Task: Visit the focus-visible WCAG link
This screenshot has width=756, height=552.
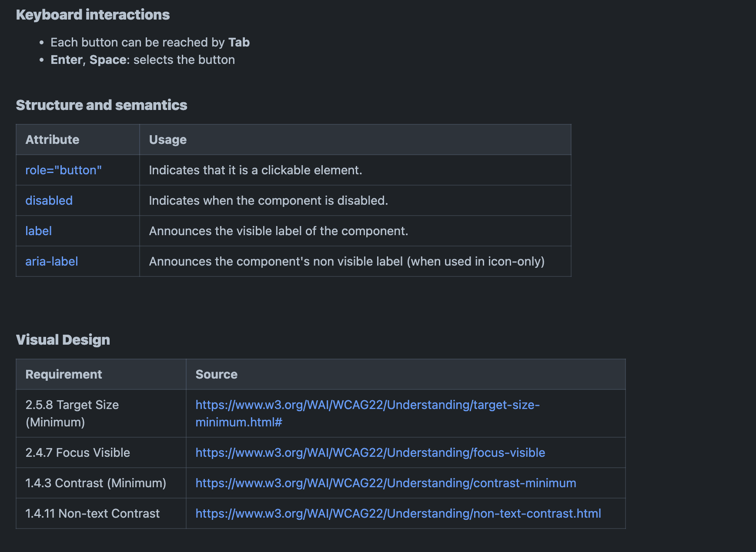Action: 370,452
